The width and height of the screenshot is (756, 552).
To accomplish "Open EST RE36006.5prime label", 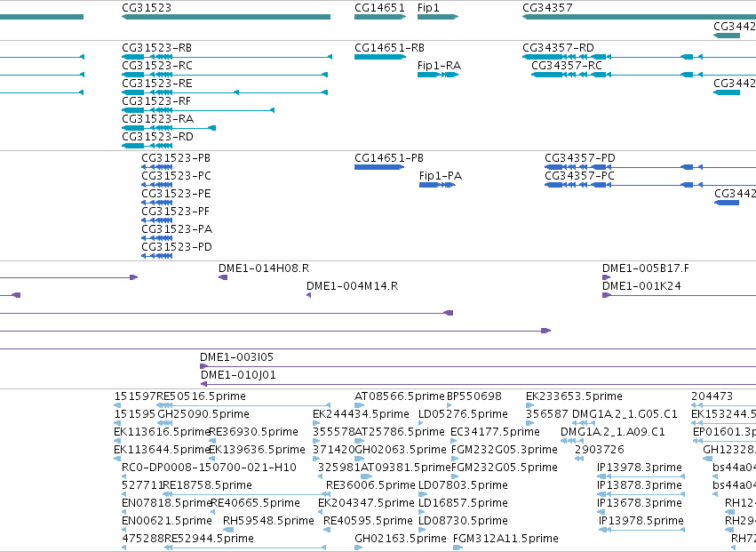I will (370, 485).
